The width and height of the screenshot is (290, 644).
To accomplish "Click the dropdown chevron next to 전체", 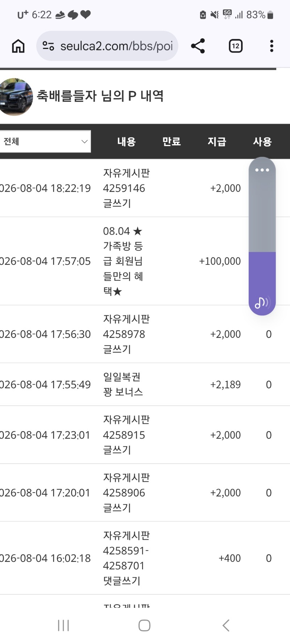I will click(84, 142).
